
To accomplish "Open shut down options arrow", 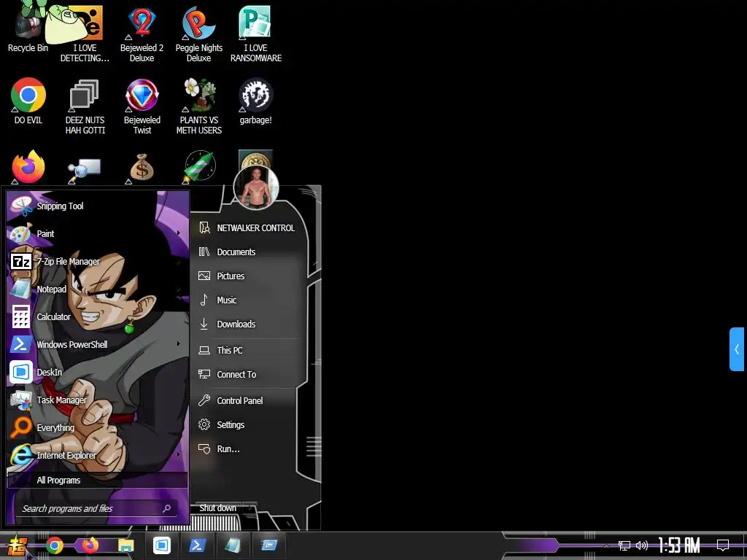I will click(x=250, y=508).
